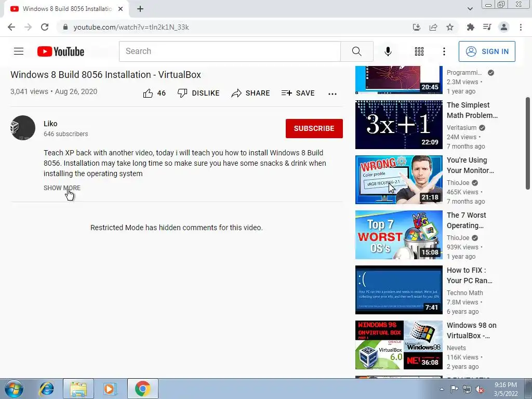Viewport: 532px width, 399px height.
Task: Open Windows 98 on VirtualBox thumbnail
Action: tap(398, 345)
